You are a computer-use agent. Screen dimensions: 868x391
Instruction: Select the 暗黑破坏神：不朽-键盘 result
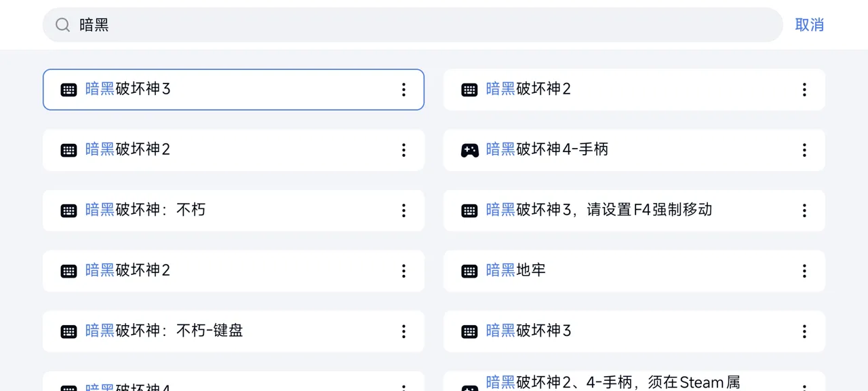[233, 331]
